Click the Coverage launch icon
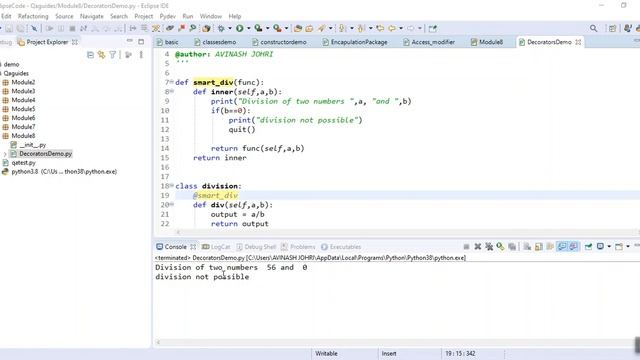 (x=258, y=28)
